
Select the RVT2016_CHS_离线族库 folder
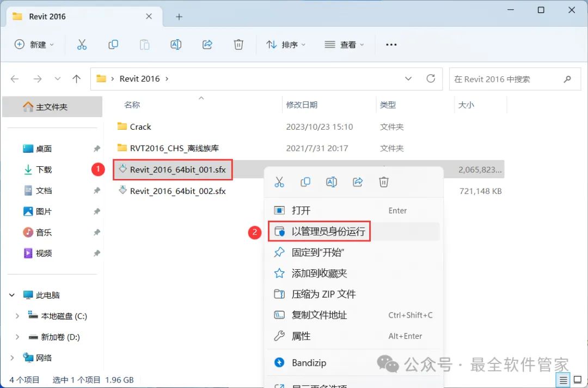174,148
